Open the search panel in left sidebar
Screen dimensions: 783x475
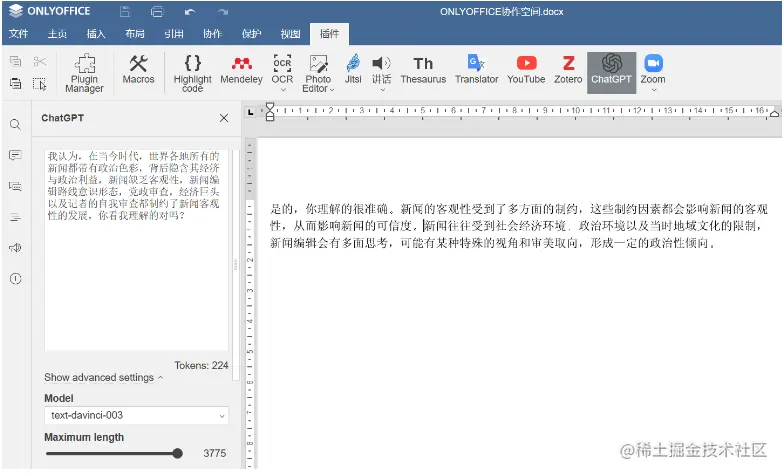pyautogui.click(x=15, y=124)
